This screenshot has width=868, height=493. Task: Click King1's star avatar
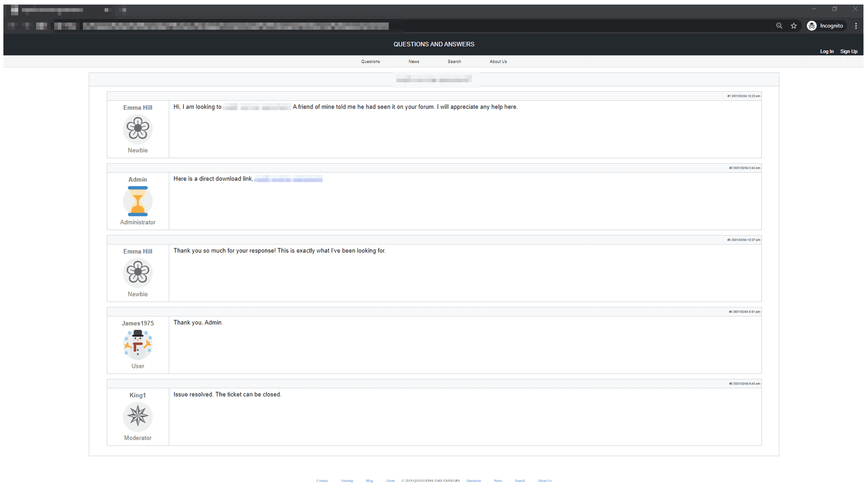[138, 416]
